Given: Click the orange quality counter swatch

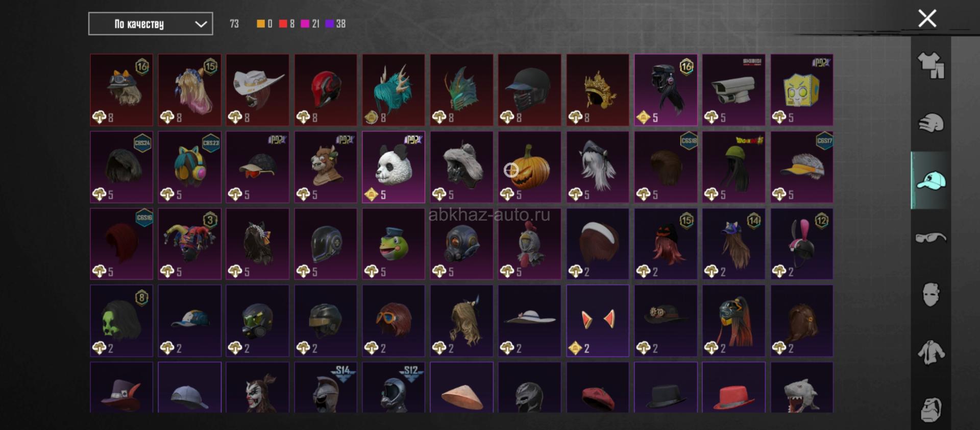Looking at the screenshot, I should (x=264, y=23).
